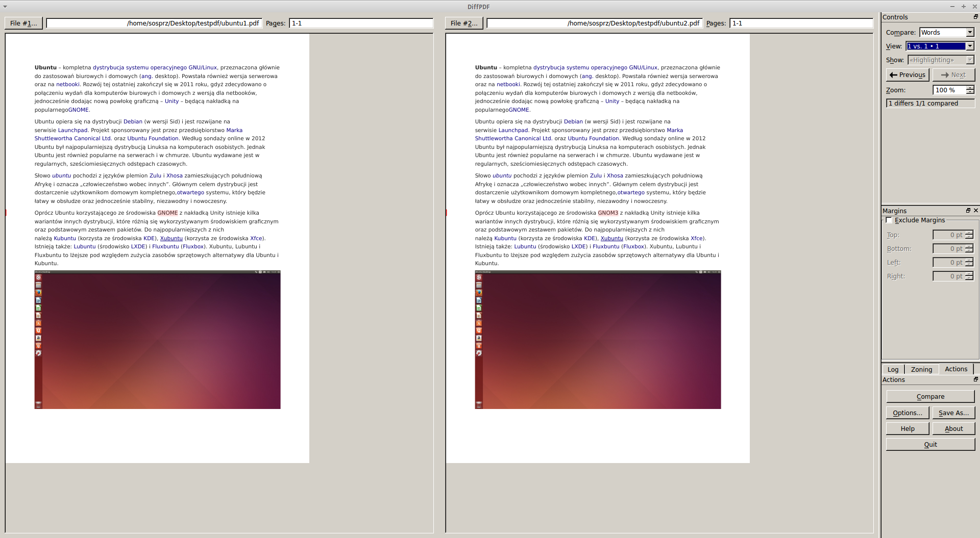Open the Compare mode dropdown showing Words

(x=947, y=33)
